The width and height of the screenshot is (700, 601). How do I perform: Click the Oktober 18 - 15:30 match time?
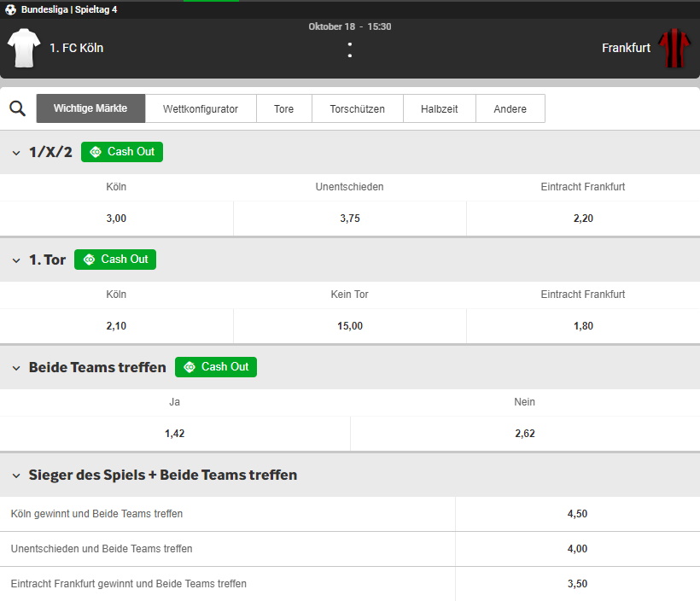pyautogui.click(x=350, y=26)
